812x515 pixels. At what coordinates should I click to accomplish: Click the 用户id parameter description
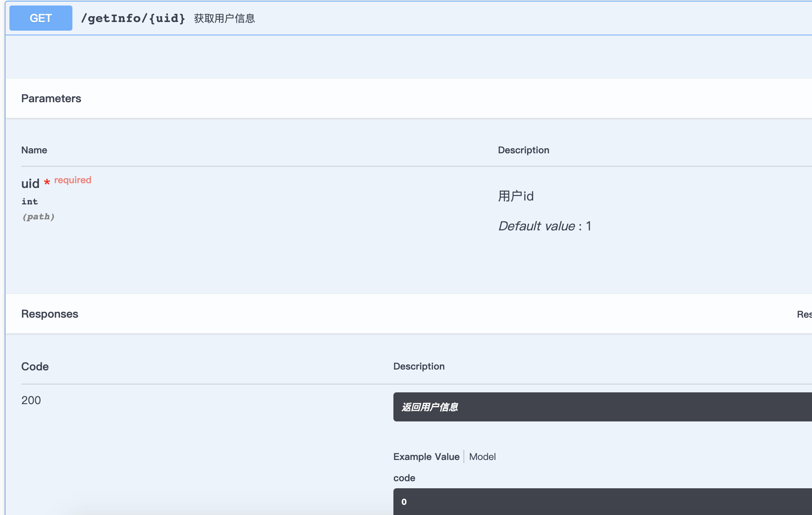pos(516,196)
